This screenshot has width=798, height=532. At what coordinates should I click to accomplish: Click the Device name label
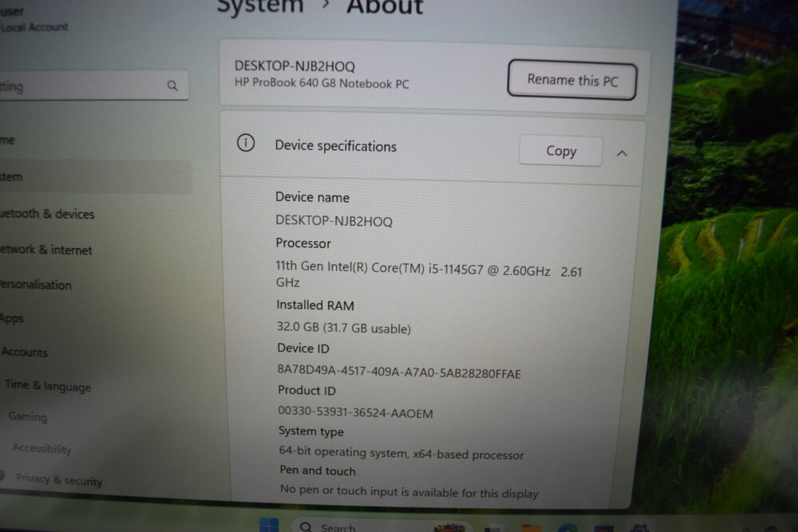[x=313, y=197]
